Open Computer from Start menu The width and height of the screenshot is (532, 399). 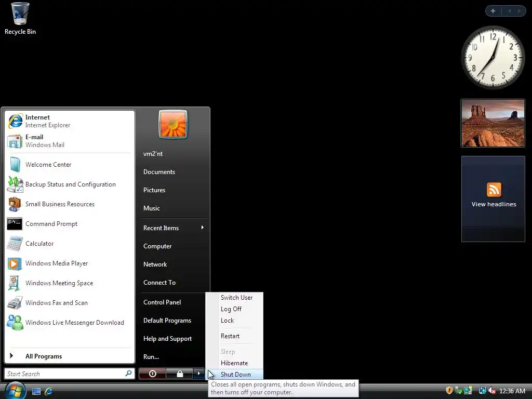click(x=173, y=246)
